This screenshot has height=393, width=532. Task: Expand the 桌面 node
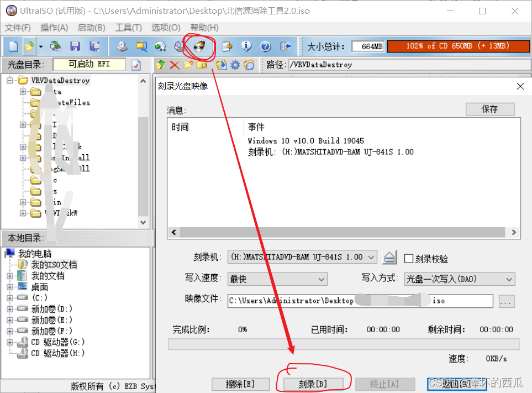point(10,287)
